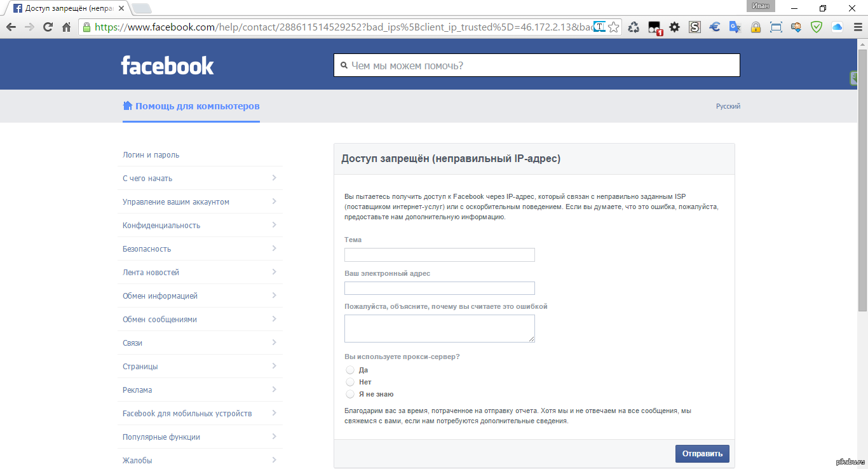Viewport: 868px width, 469px height.
Task: Open the browser home page icon
Action: coord(66,27)
